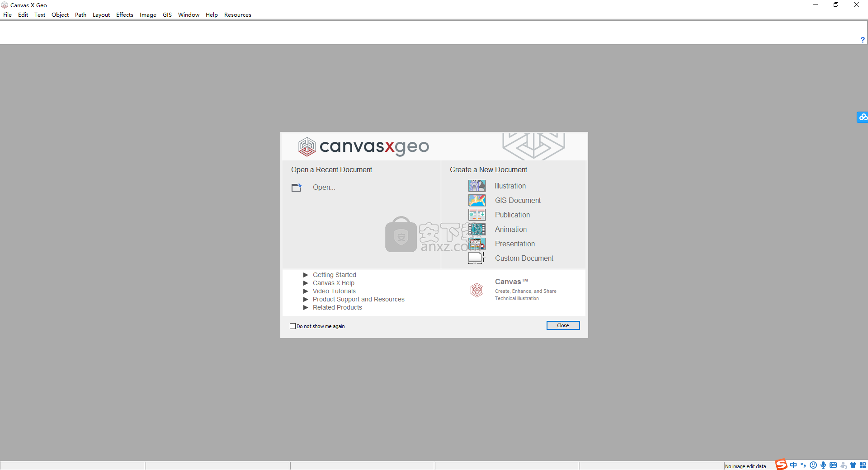
Task: Click the No image edit data status field
Action: tap(745, 466)
